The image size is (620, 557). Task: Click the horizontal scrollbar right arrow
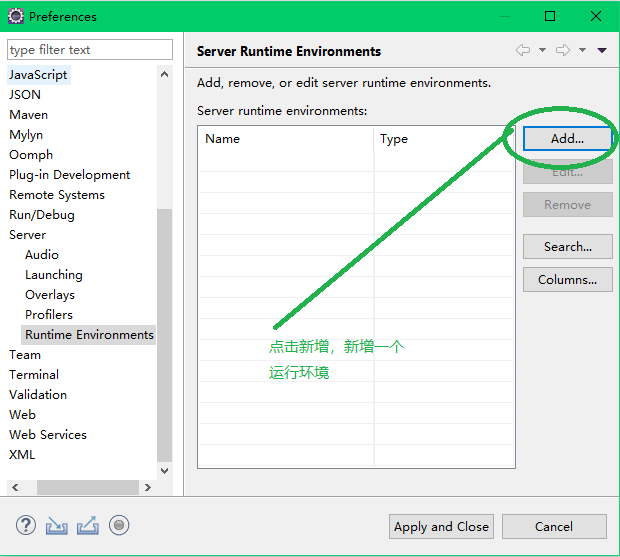(x=148, y=487)
